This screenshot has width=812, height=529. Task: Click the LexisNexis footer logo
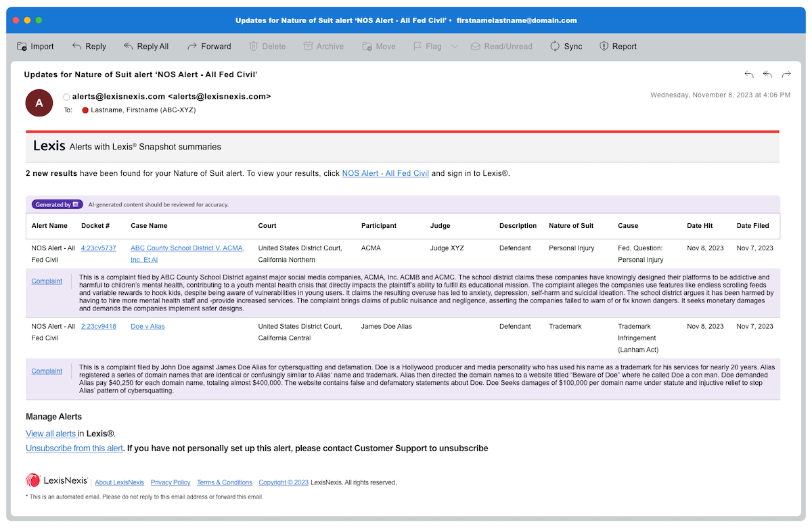point(57,480)
